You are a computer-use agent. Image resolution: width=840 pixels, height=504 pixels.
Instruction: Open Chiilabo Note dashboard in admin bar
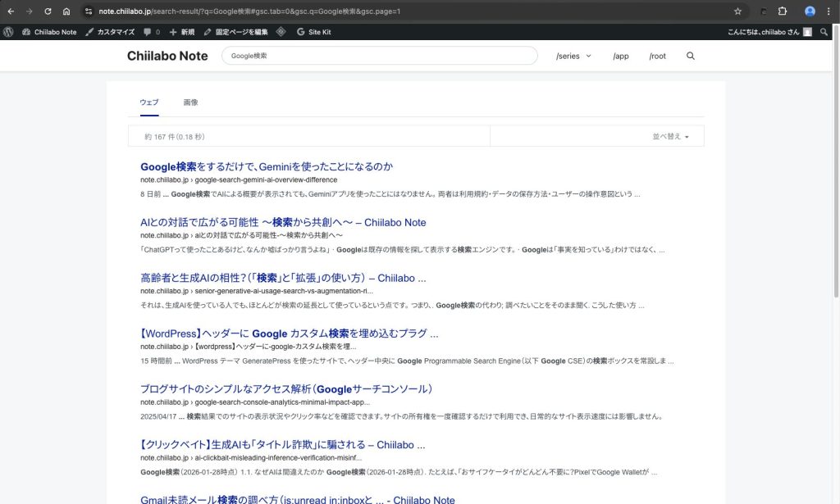[49, 32]
